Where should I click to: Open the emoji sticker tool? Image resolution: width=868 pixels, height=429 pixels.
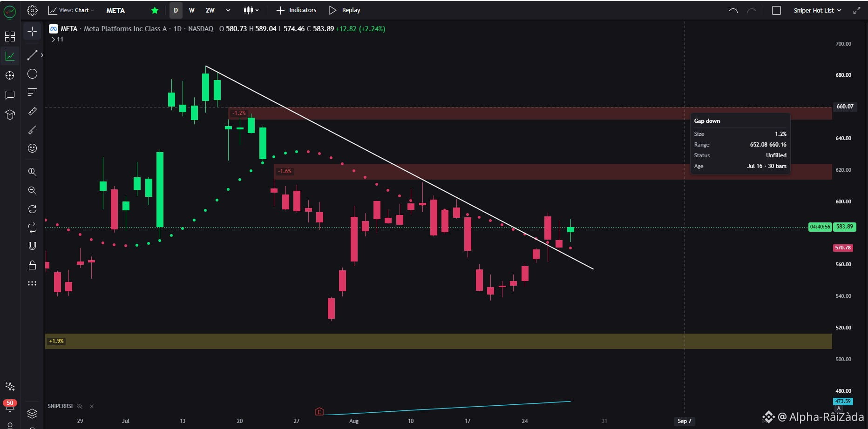(32, 148)
